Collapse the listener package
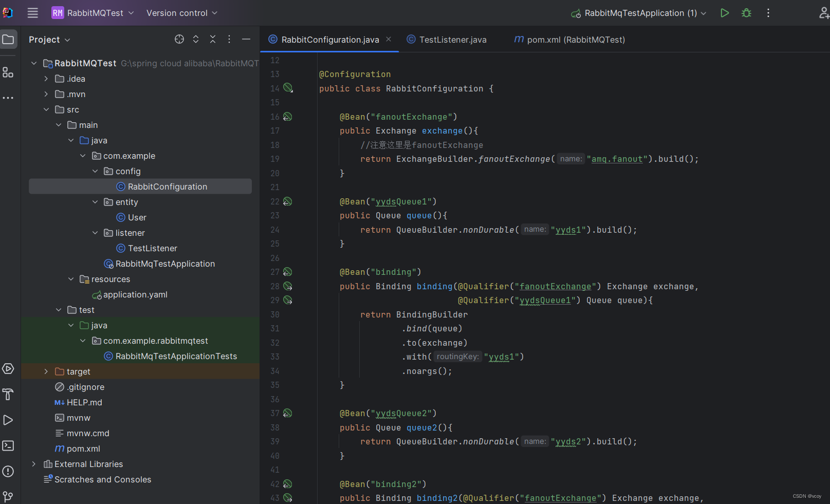Viewport: 830px width, 504px height. point(95,233)
